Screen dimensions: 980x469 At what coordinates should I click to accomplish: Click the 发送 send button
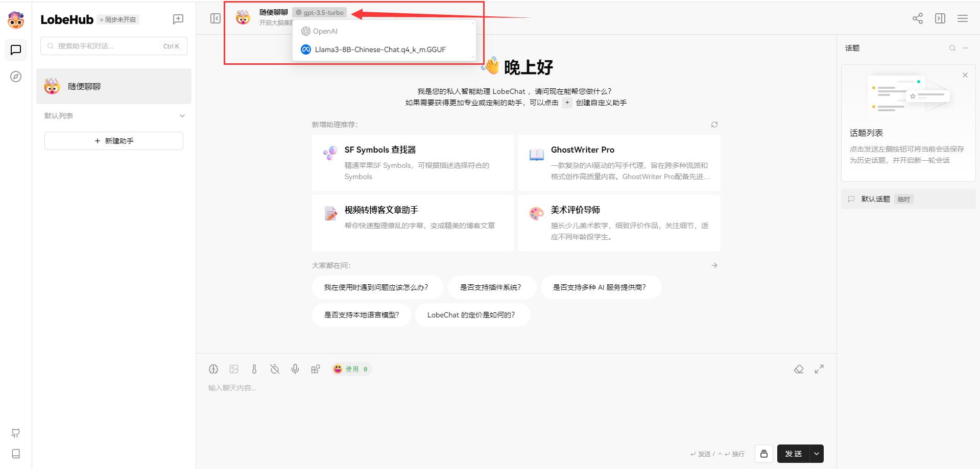tap(794, 454)
